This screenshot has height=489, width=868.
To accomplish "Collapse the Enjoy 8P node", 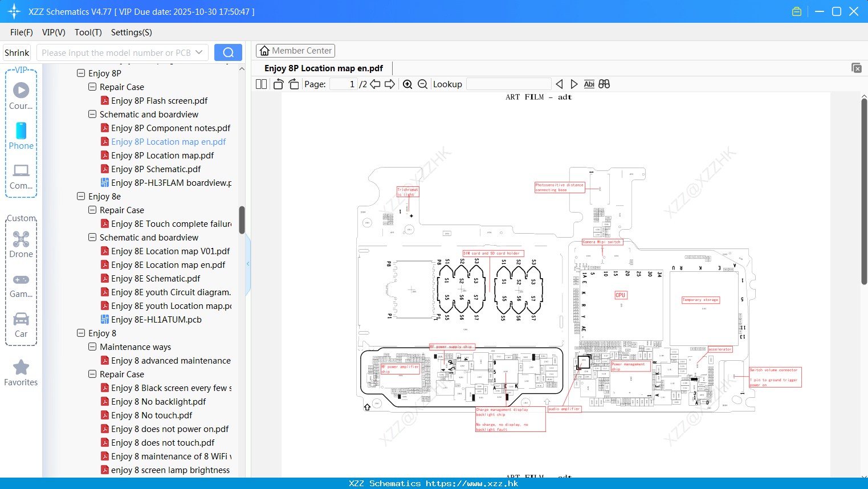I will point(81,73).
